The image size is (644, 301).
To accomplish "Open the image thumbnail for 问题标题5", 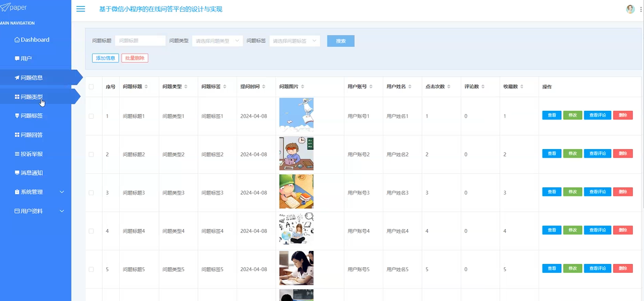I will click(296, 268).
